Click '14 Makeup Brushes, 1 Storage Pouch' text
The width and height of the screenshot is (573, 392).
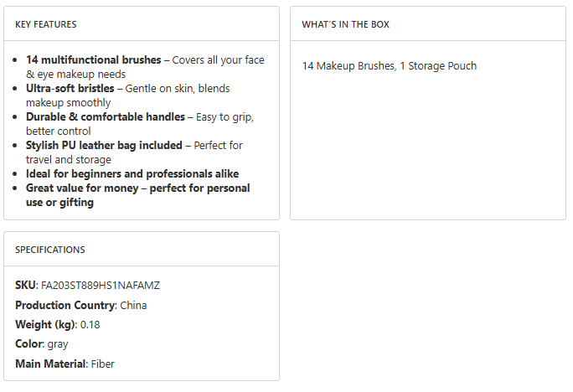tap(389, 66)
